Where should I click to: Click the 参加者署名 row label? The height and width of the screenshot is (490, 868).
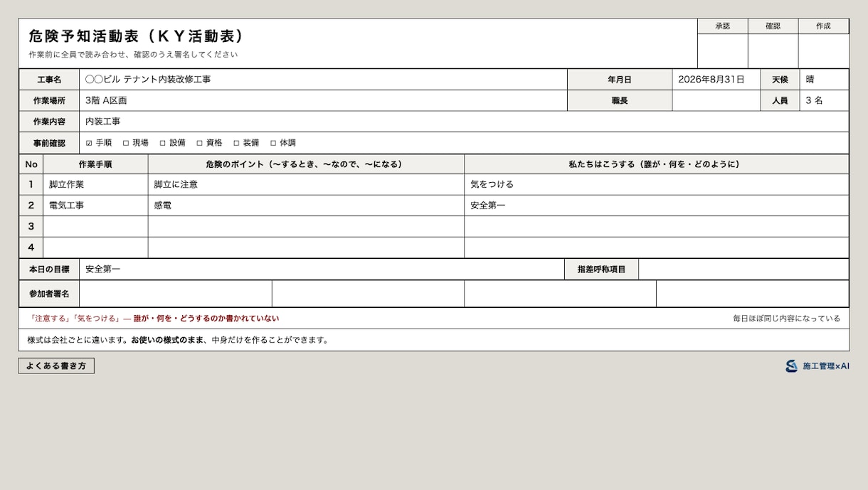click(49, 294)
